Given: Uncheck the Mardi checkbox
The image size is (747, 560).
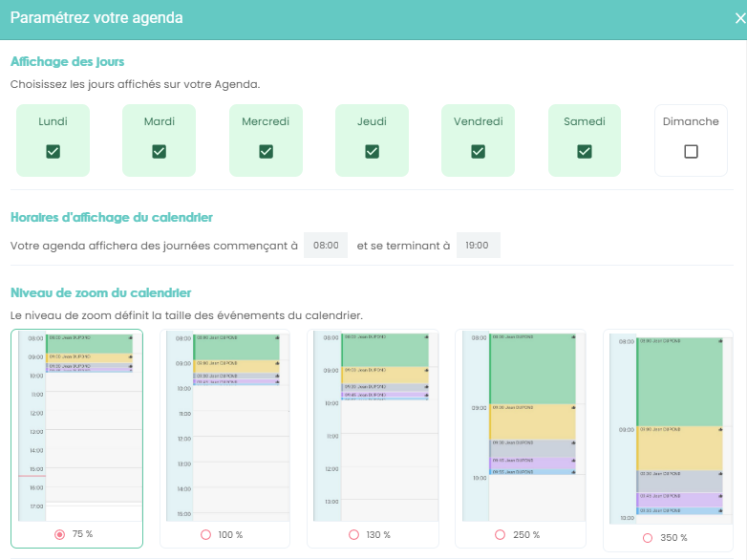Looking at the screenshot, I should coord(160,151).
